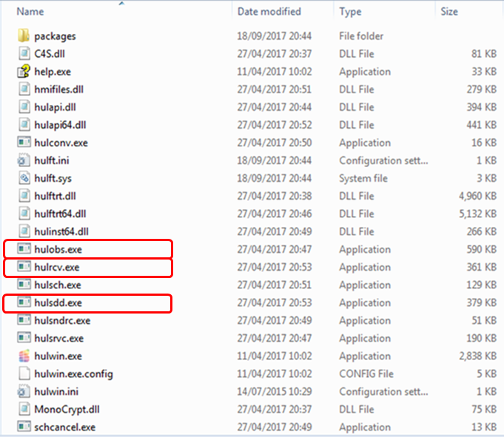Viewport: 504px width, 437px height.
Task: Click the schcancel.exe file entry
Action: pyautogui.click(x=64, y=427)
